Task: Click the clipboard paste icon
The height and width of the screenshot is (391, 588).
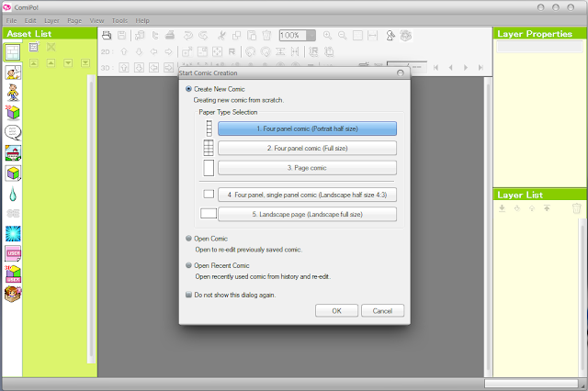Action: (x=252, y=35)
